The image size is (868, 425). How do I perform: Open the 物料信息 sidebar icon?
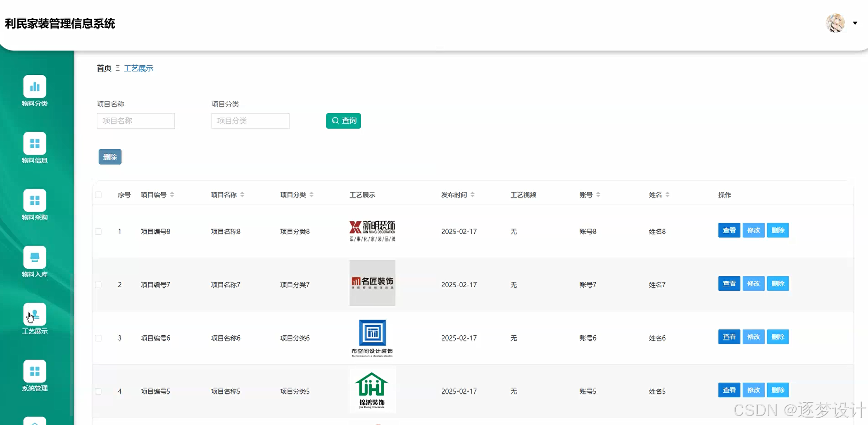[x=35, y=143]
